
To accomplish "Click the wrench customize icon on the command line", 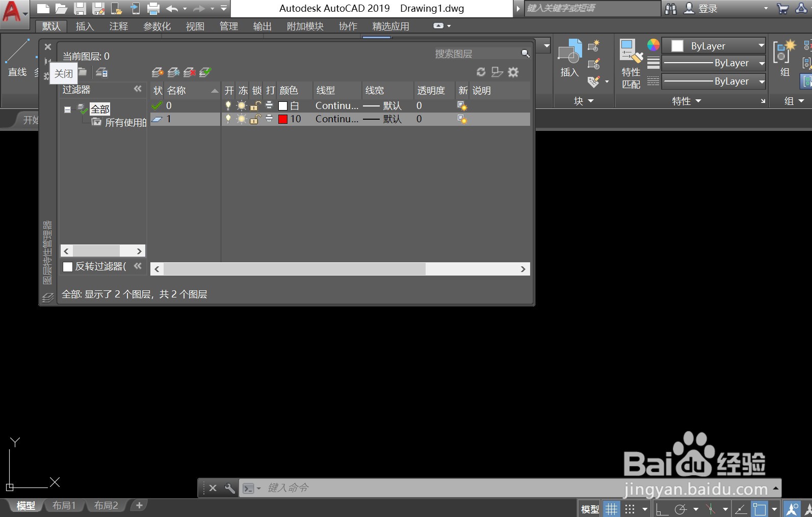I will pyautogui.click(x=230, y=488).
